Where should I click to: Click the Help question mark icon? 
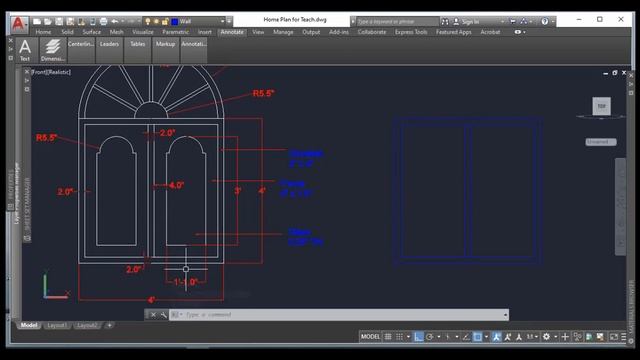click(545, 21)
